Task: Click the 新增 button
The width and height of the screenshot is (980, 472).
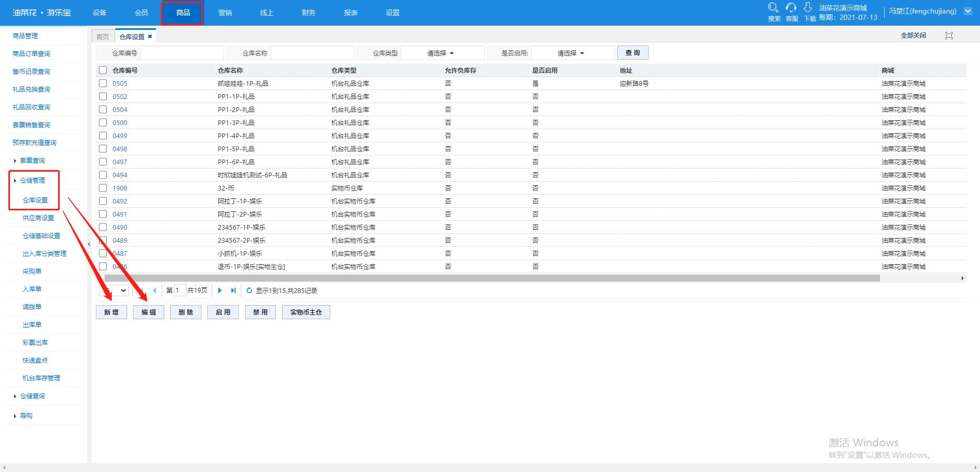Action: click(x=112, y=312)
